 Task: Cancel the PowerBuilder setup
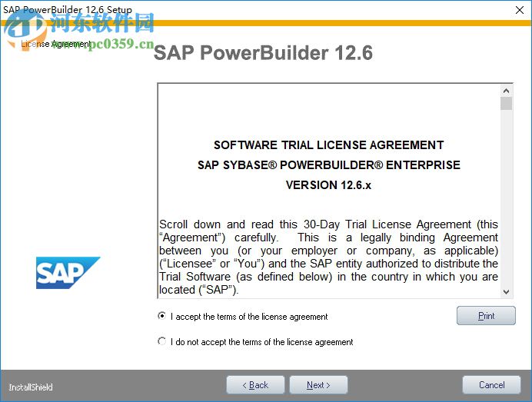pyautogui.click(x=491, y=385)
